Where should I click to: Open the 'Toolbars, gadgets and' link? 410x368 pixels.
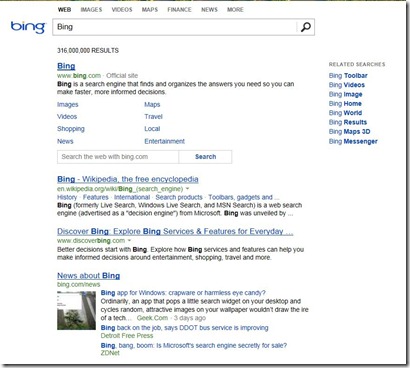pos(240,197)
